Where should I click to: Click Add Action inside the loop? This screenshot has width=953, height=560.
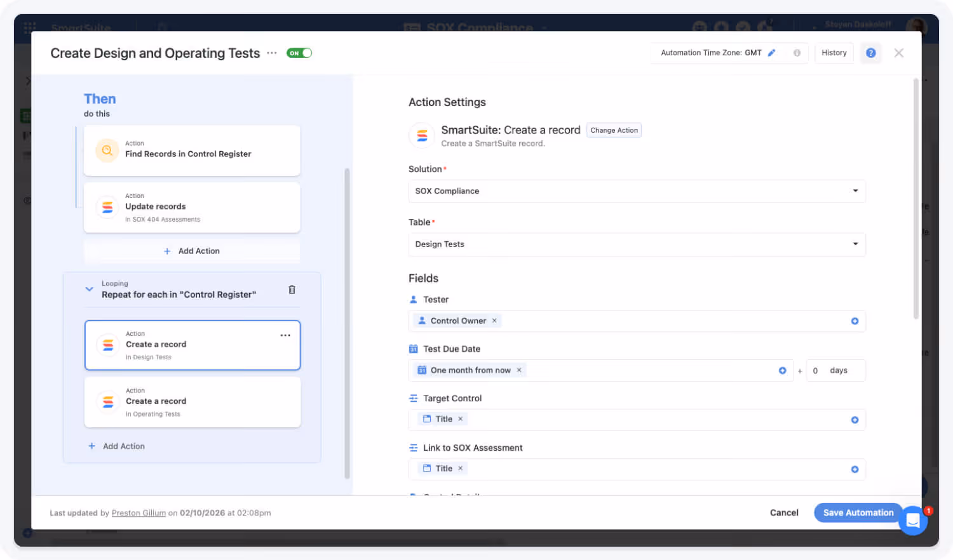[117, 446]
